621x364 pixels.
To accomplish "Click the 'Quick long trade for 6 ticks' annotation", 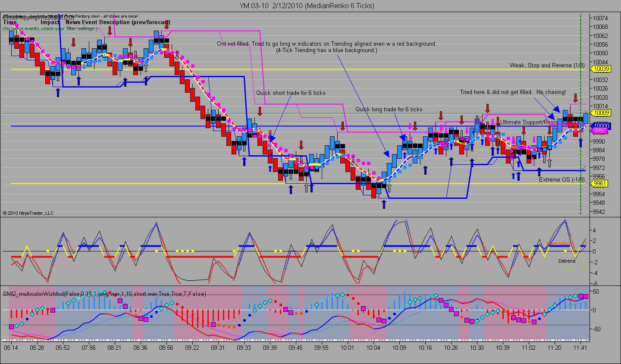I will pyautogui.click(x=389, y=110).
